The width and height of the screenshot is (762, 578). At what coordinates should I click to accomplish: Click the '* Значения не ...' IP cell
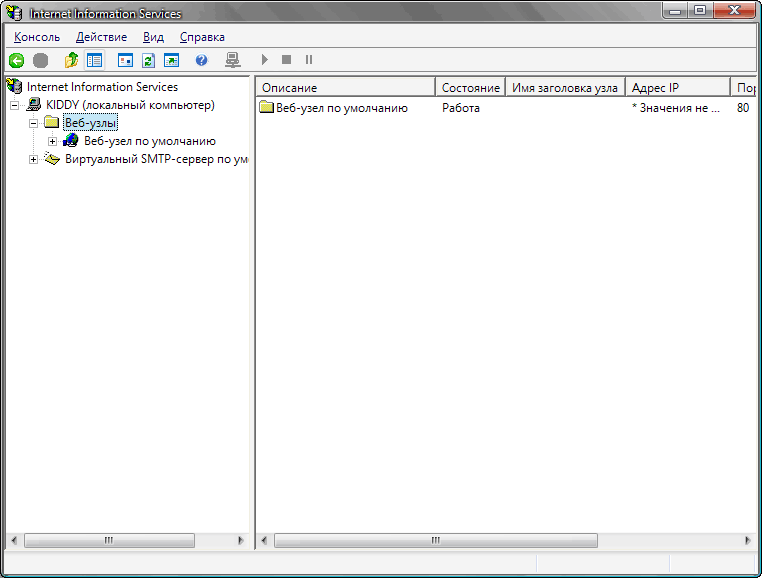coord(675,108)
